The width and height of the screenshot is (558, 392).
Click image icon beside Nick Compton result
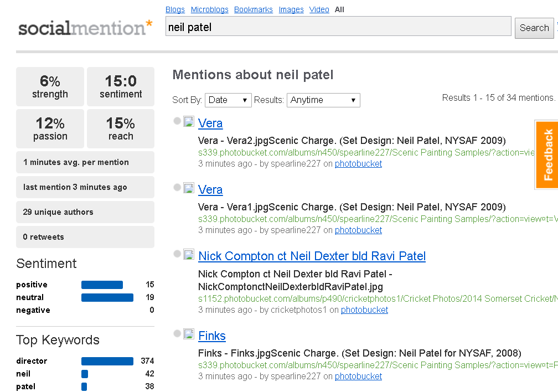point(189,254)
